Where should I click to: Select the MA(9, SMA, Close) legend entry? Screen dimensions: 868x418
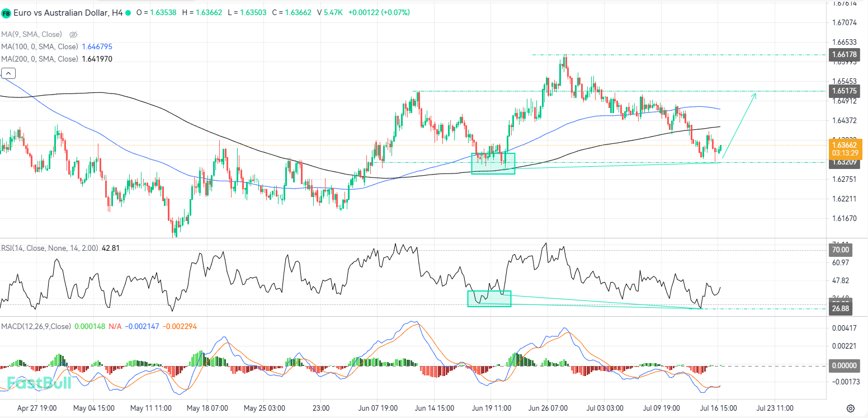point(31,34)
